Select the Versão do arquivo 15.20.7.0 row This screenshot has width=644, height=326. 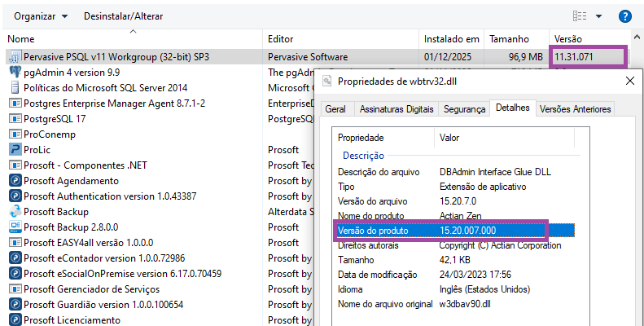[455, 201]
